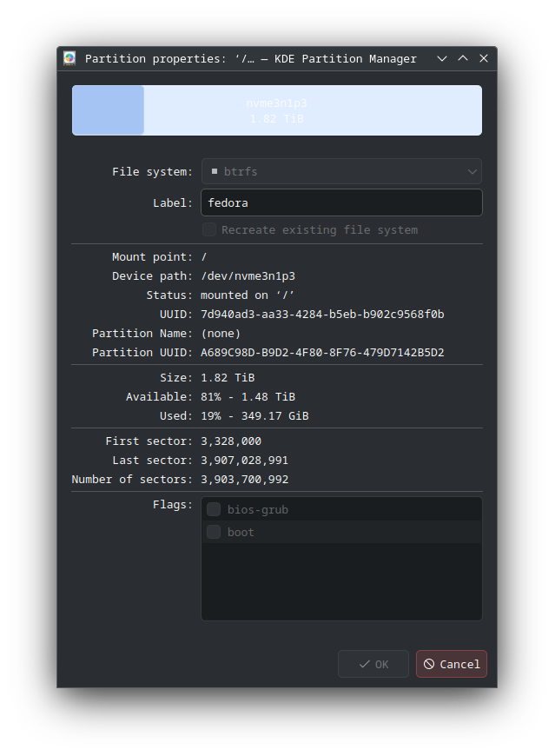Click the First sector value 3,328,000

click(231, 441)
